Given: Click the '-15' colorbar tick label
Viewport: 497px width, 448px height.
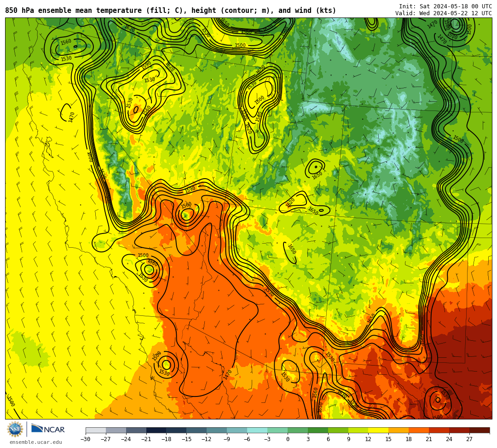Looking at the screenshot, I should click(187, 439).
